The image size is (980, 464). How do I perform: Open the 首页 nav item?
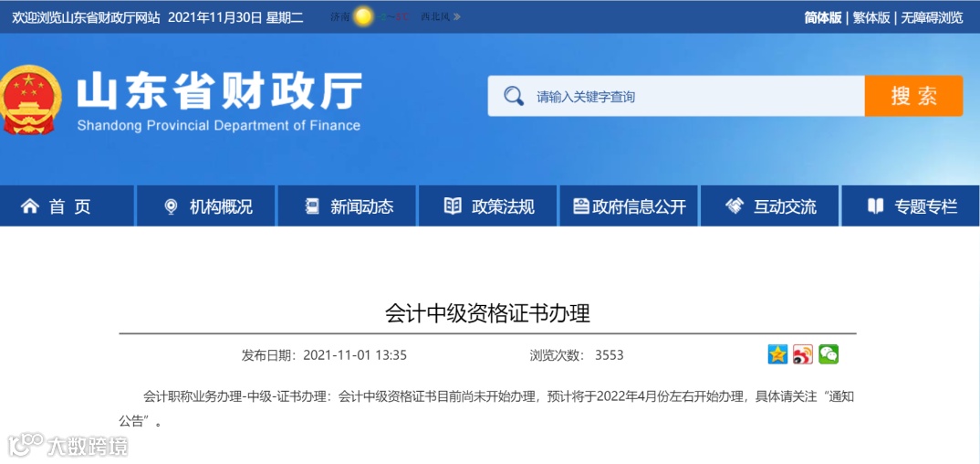tap(67, 206)
